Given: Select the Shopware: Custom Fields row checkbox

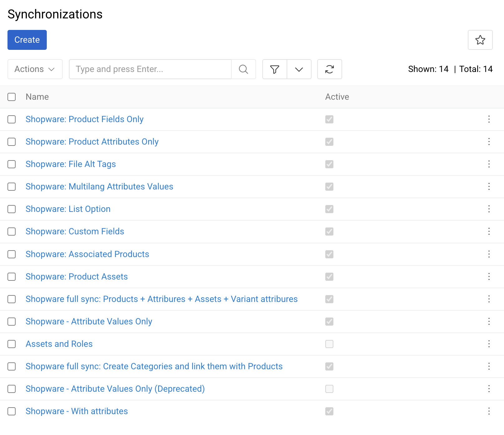Looking at the screenshot, I should (x=12, y=232).
